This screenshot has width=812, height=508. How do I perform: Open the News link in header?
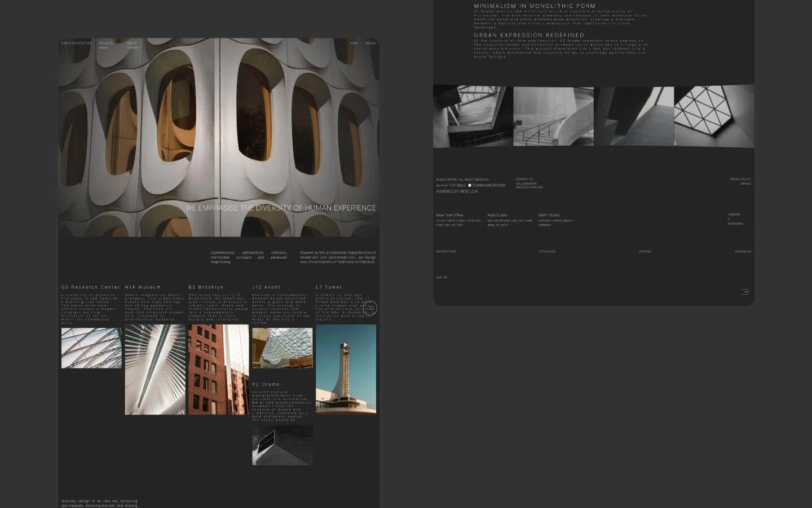tap(354, 43)
